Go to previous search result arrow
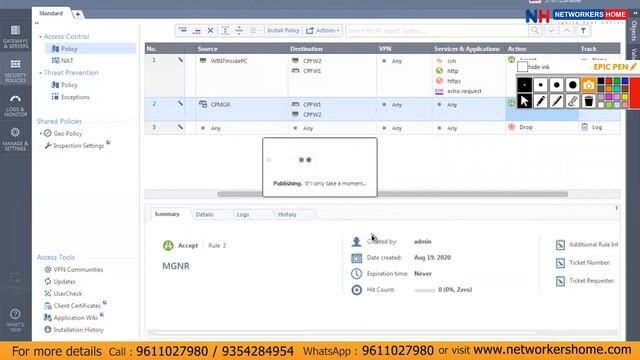Image resolution: width=640 pixels, height=360 pixels. tap(567, 31)
